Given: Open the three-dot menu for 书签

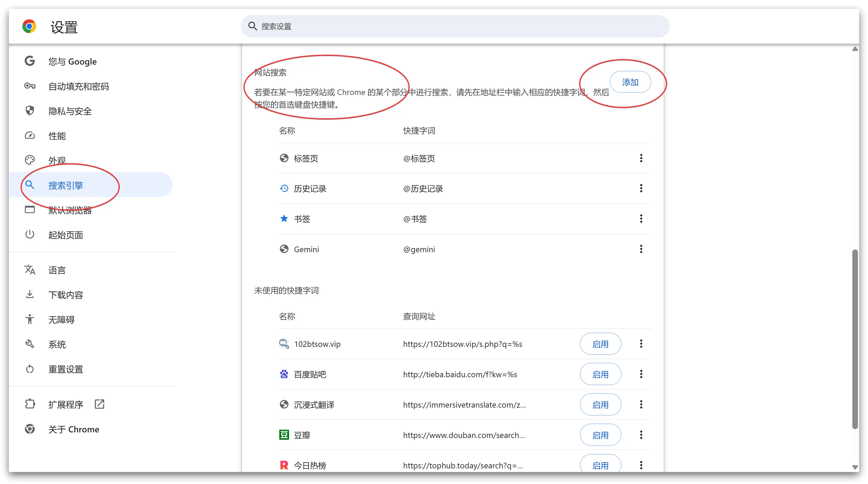Looking at the screenshot, I should point(641,219).
